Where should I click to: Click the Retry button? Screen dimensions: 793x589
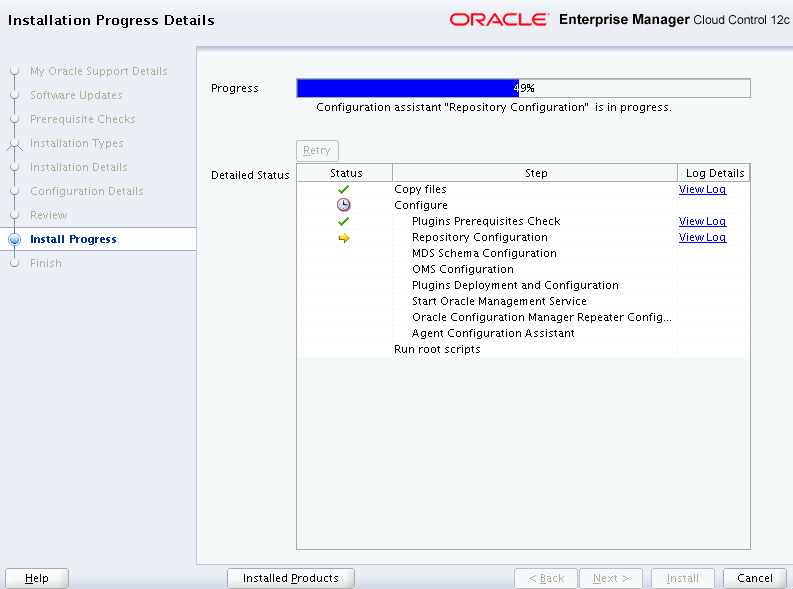pyautogui.click(x=317, y=150)
